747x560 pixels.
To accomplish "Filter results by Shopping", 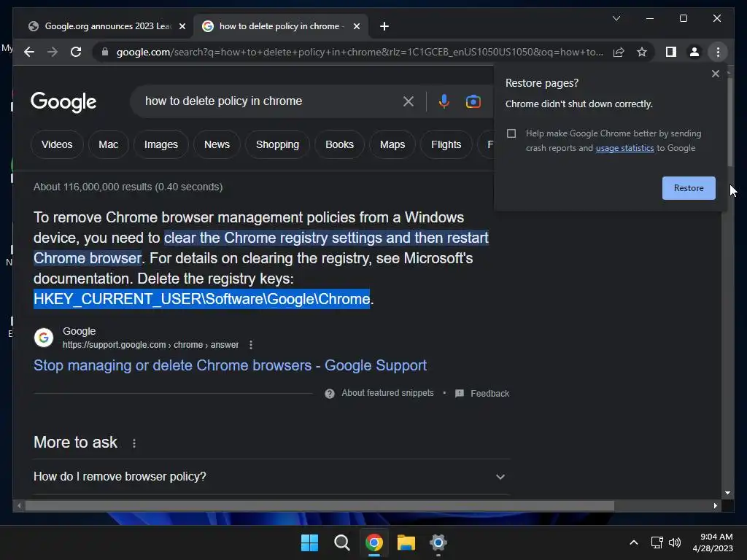I will (x=277, y=145).
